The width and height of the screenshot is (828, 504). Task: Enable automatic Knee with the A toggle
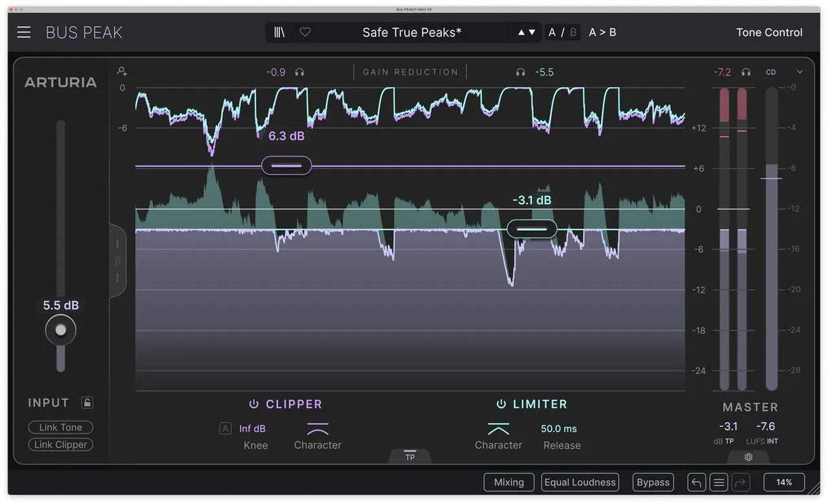tap(225, 428)
